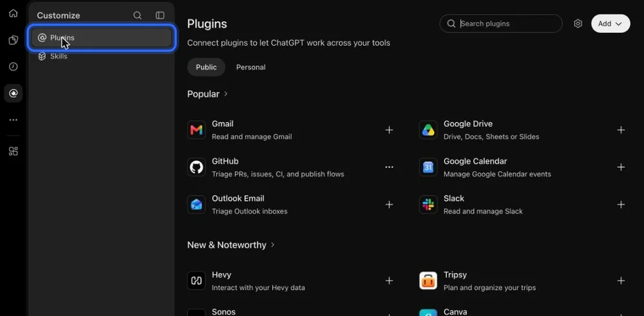Image resolution: width=644 pixels, height=316 pixels.
Task: Open the Google Drive plugin title
Action: point(468,124)
